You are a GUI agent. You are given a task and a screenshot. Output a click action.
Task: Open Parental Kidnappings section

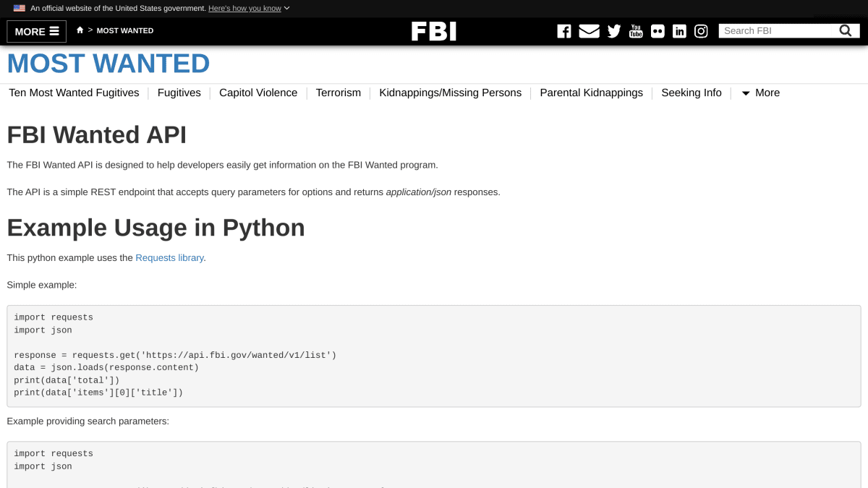592,93
